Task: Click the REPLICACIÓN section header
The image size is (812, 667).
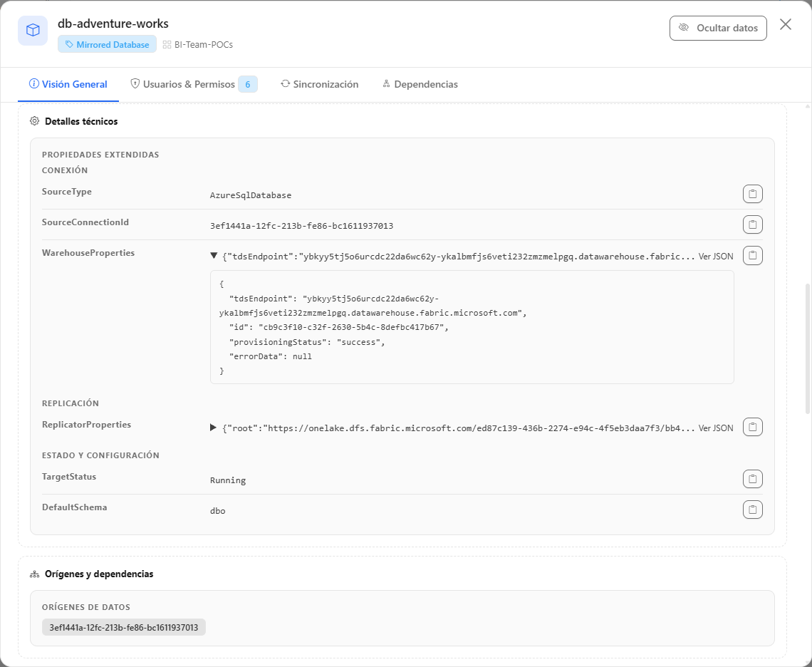Action: click(x=71, y=403)
